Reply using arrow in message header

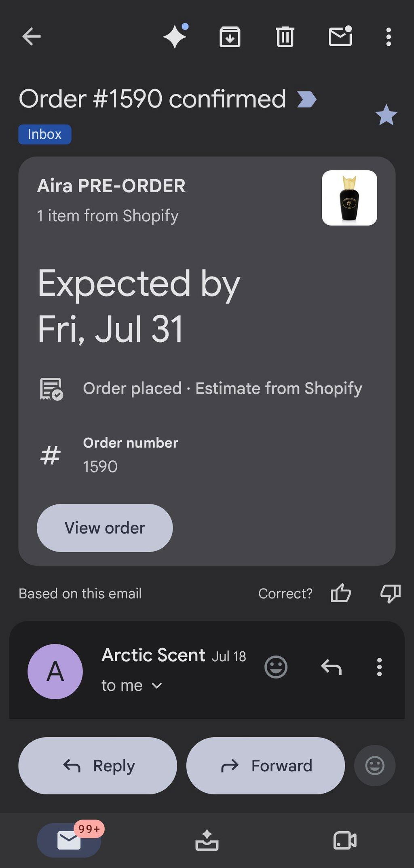click(331, 667)
